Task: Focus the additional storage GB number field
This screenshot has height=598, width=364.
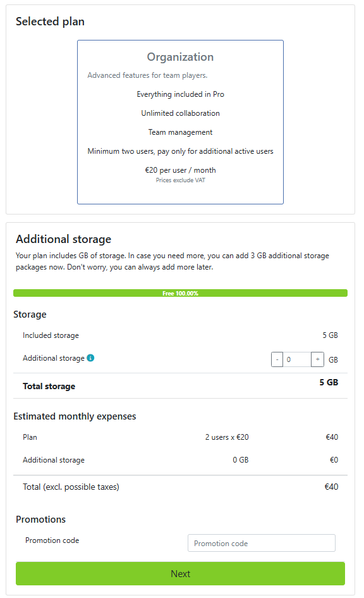Action: pos(297,359)
